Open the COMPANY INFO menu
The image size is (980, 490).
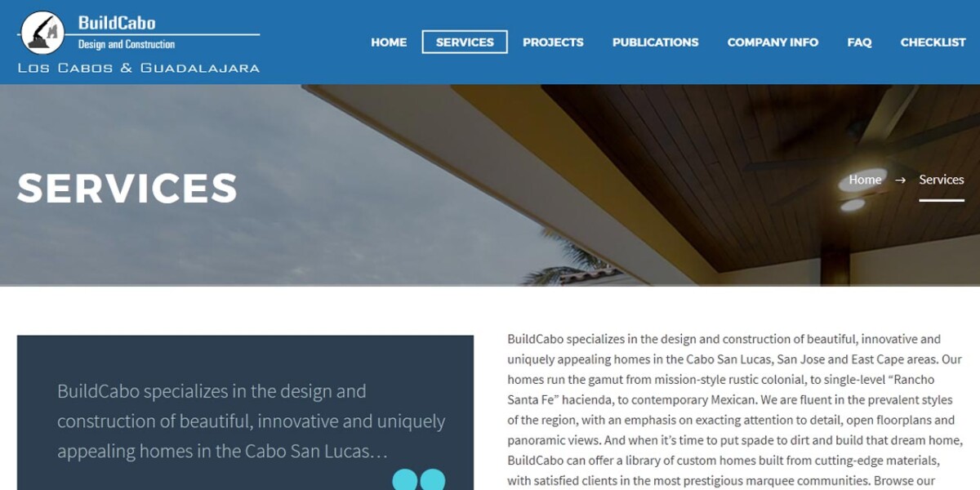point(773,42)
